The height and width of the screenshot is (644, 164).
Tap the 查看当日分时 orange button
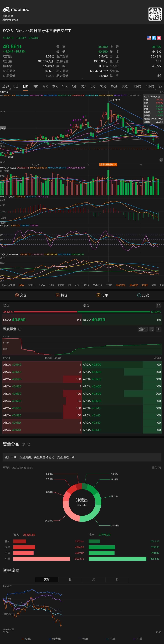coord(108,165)
